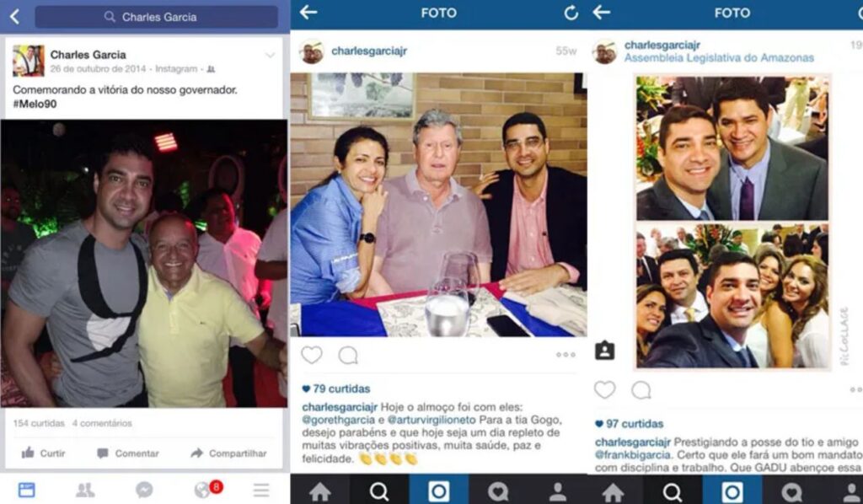This screenshot has width=863, height=504.
Task: Open the Facebook notifications globe icon
Action: click(203, 490)
